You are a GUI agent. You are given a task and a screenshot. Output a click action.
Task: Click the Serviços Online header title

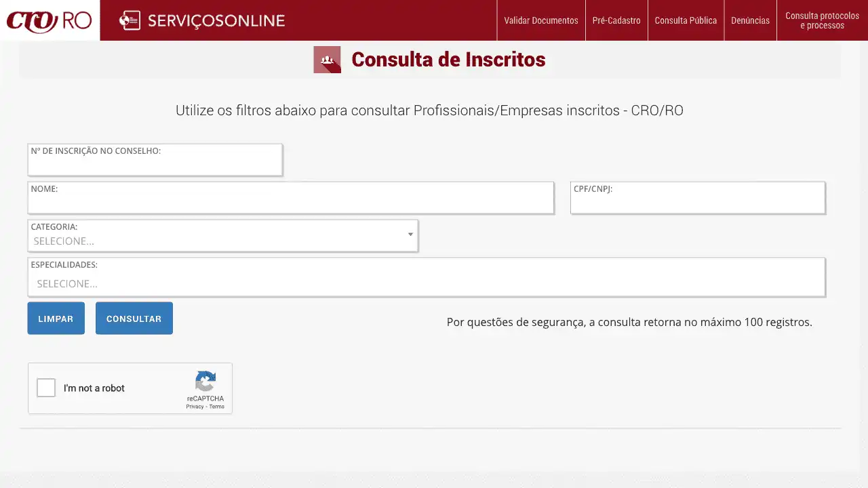[x=216, y=20]
